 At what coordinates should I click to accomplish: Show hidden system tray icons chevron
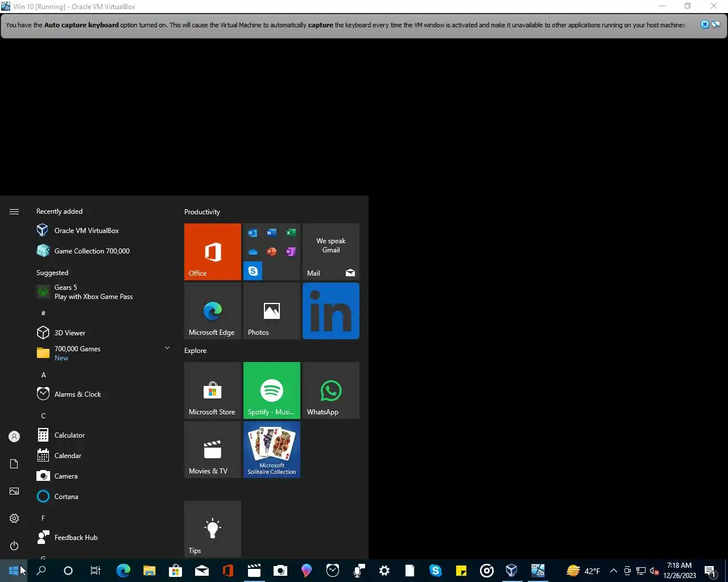614,571
